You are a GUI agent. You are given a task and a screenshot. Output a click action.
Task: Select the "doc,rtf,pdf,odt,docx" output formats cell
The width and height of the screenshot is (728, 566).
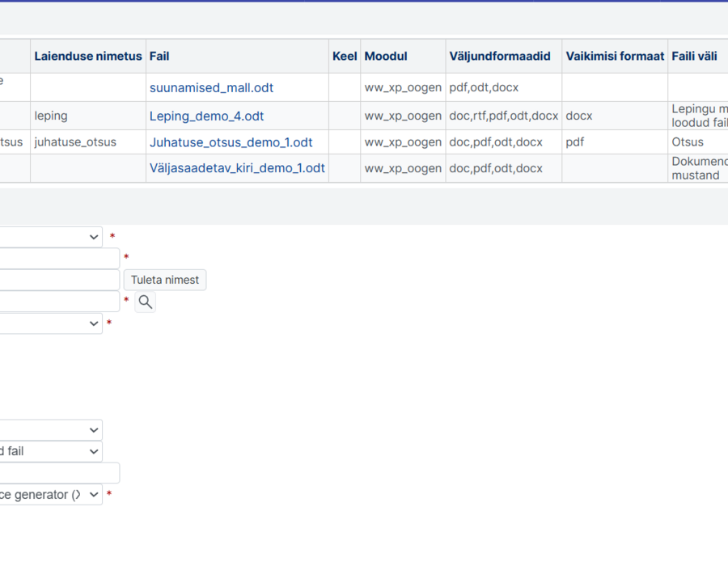[x=504, y=116]
